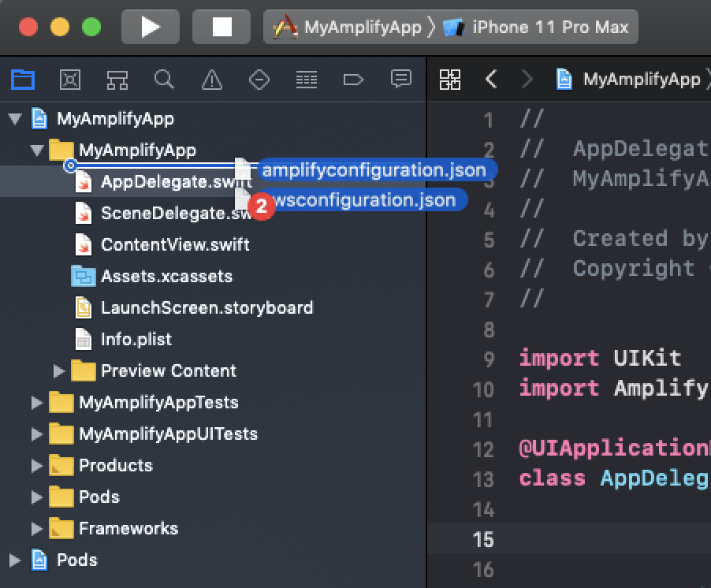Click the Swift icon of ContentView.swift
This screenshot has height=588, width=711.
[x=84, y=245]
